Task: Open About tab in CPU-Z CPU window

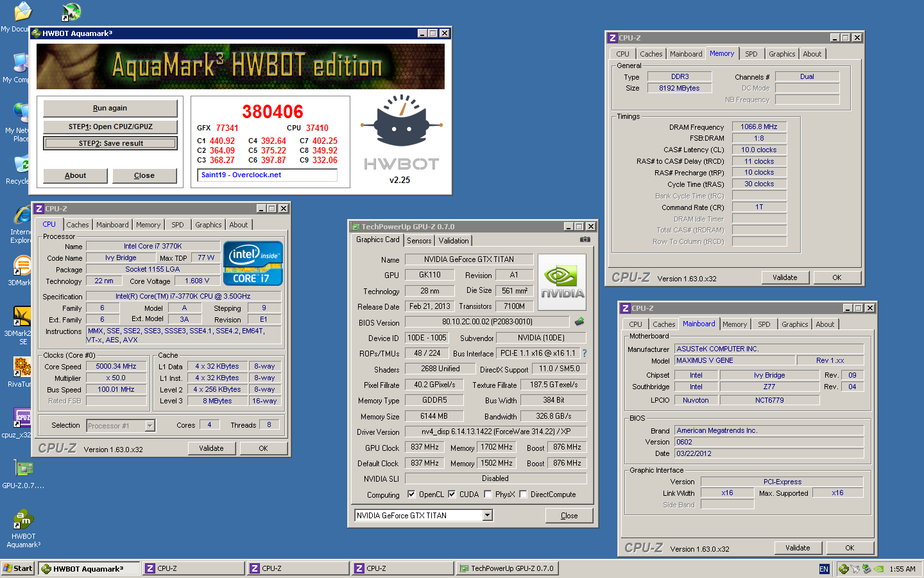Action: (x=239, y=225)
